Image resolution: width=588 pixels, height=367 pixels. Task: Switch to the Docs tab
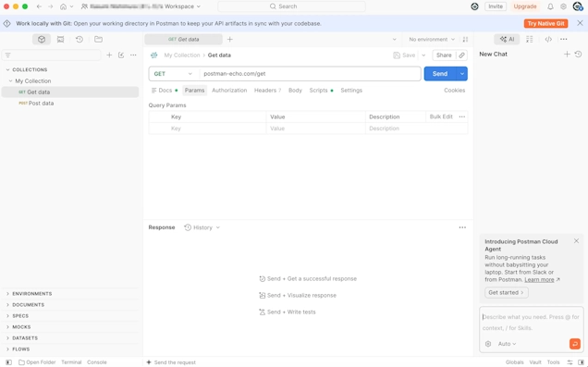pos(165,91)
